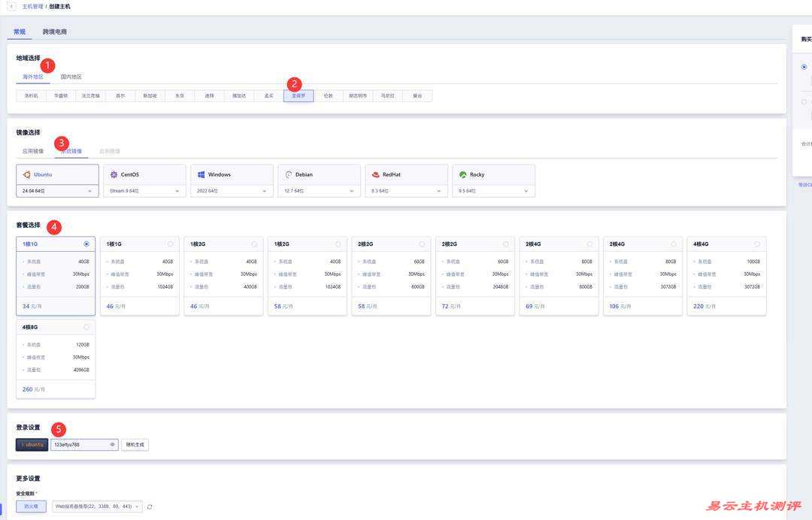Image resolution: width=812 pixels, height=520 pixels.
Task: Click the 随机生成 password button
Action: pyautogui.click(x=135, y=445)
